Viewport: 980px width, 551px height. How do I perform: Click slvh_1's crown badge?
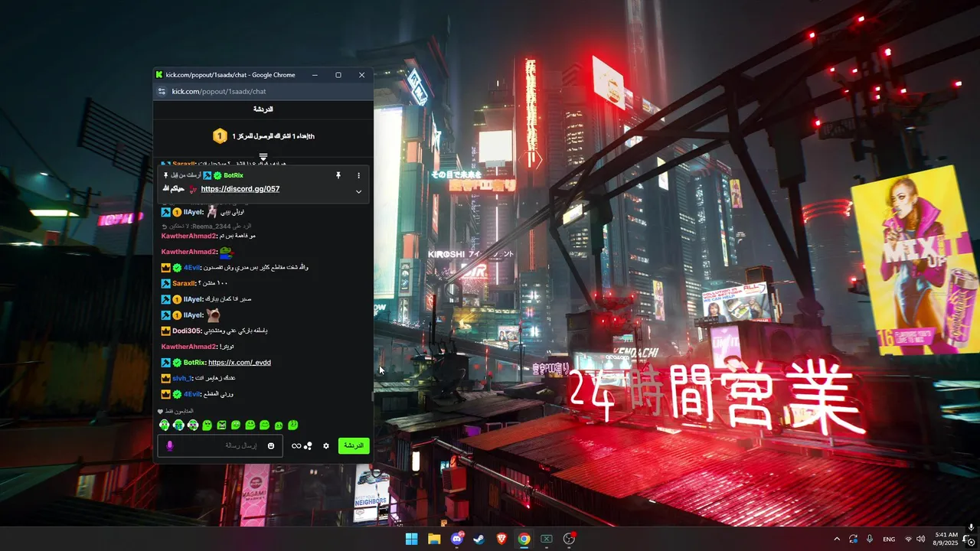(x=165, y=378)
